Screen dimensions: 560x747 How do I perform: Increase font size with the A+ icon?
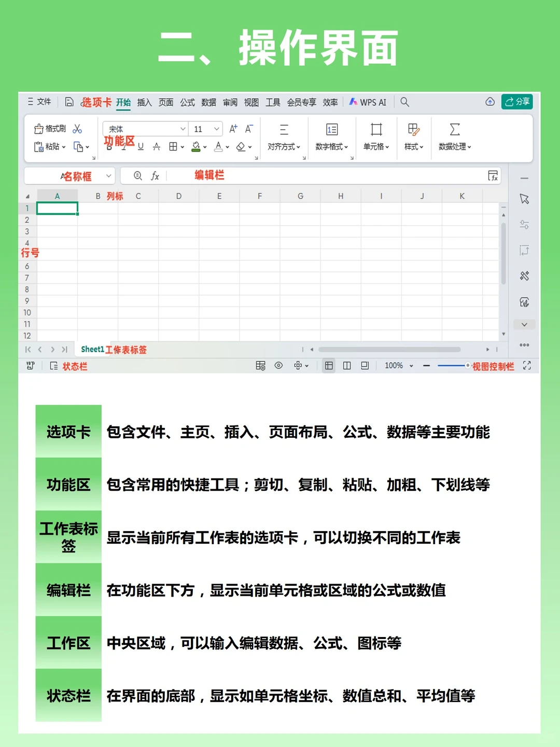233,129
